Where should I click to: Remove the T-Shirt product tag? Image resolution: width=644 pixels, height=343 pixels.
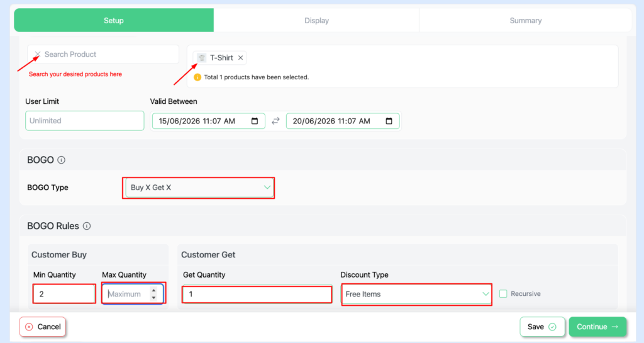[x=241, y=58]
